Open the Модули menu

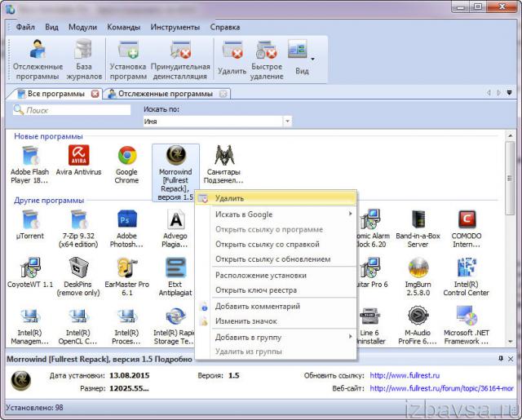click(x=82, y=27)
